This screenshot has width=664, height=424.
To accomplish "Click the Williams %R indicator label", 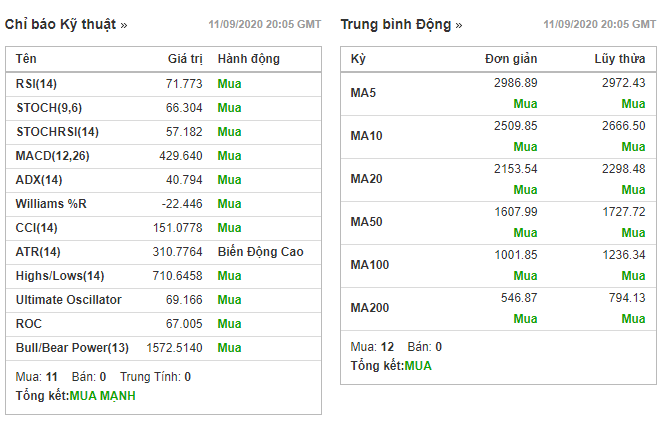I will 51,204.
